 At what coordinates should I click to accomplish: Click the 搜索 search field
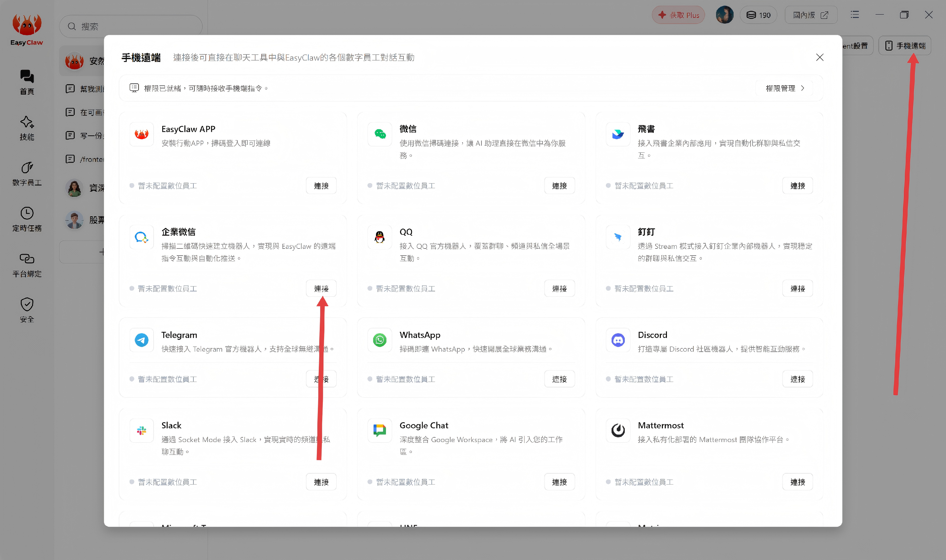131,26
